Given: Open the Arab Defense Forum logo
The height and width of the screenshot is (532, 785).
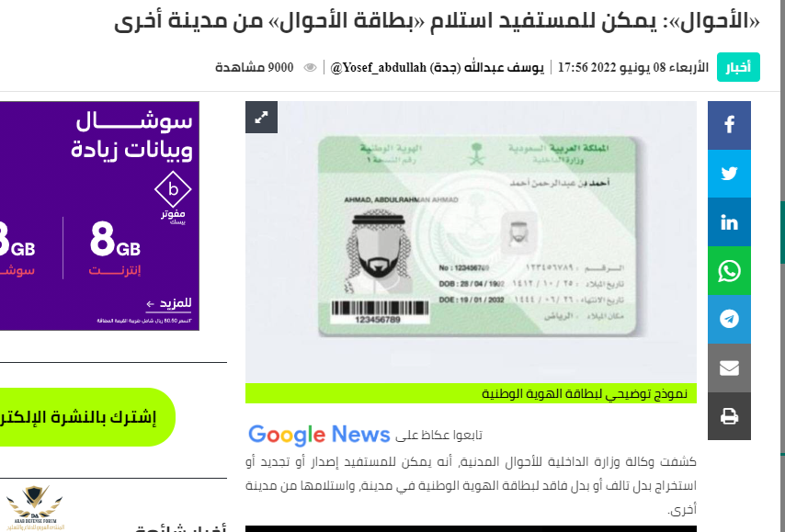Looking at the screenshot, I should 34,508.
